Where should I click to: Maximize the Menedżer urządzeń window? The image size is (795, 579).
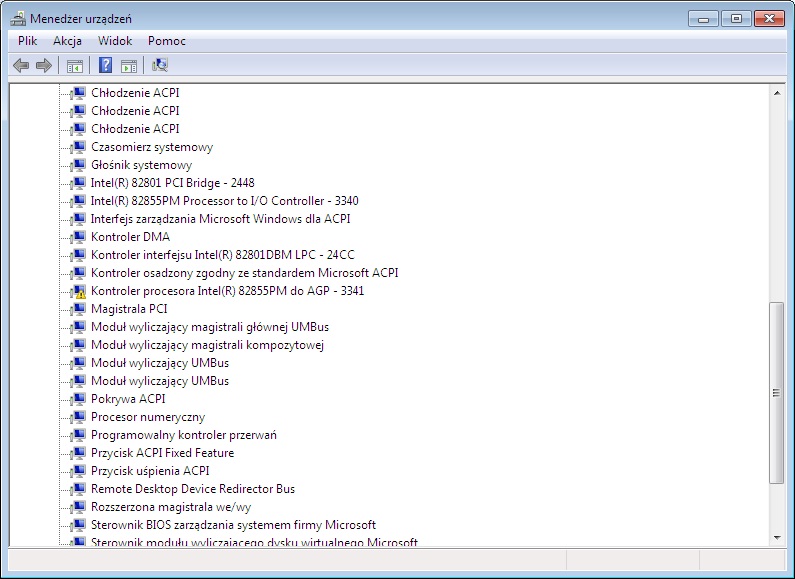click(736, 19)
